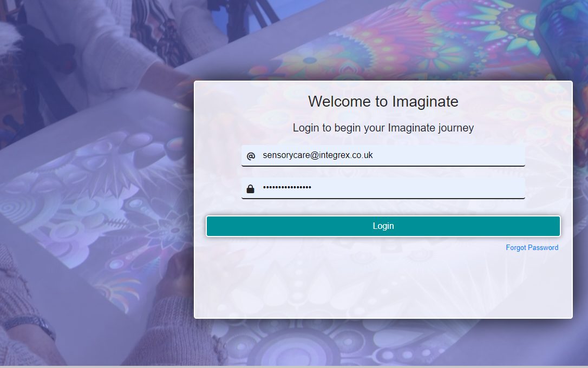588x368 pixels.
Task: Focus the password input field
Action: [x=383, y=188]
